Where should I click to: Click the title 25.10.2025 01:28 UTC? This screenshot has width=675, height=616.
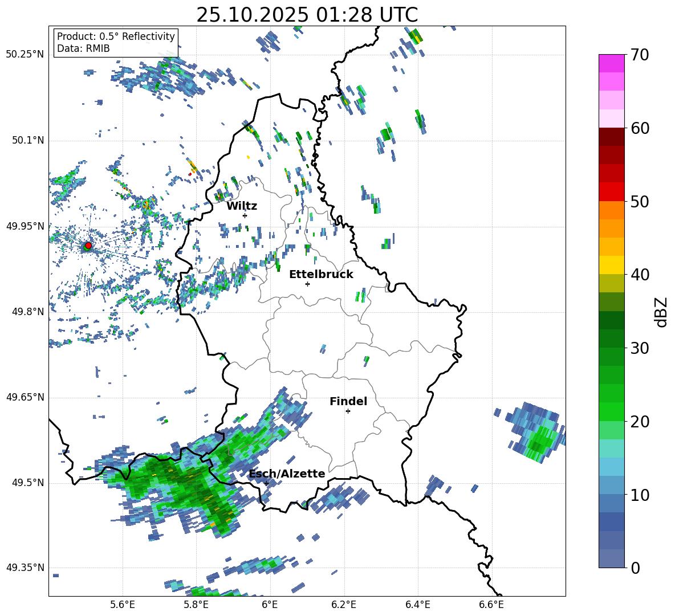(x=307, y=15)
